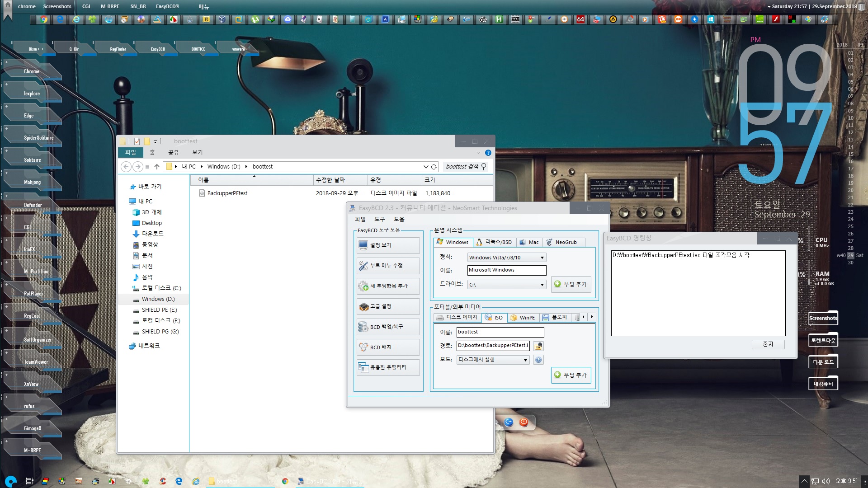
Task: Switch to NeoGrub tab
Action: click(x=565, y=242)
